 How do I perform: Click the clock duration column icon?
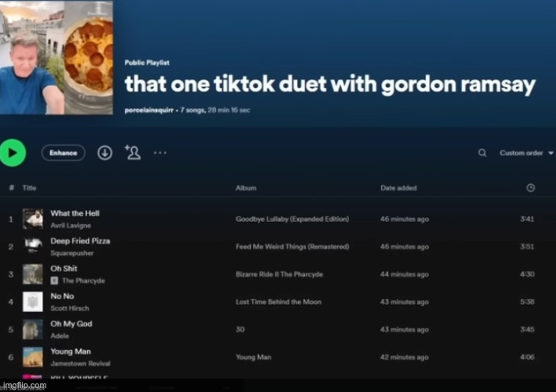(x=530, y=188)
